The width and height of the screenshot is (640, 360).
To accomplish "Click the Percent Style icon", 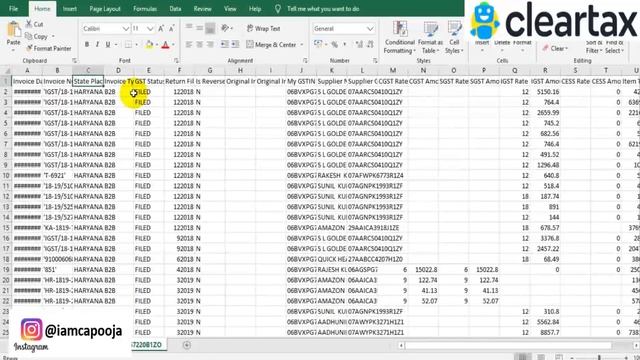I will click(334, 44).
